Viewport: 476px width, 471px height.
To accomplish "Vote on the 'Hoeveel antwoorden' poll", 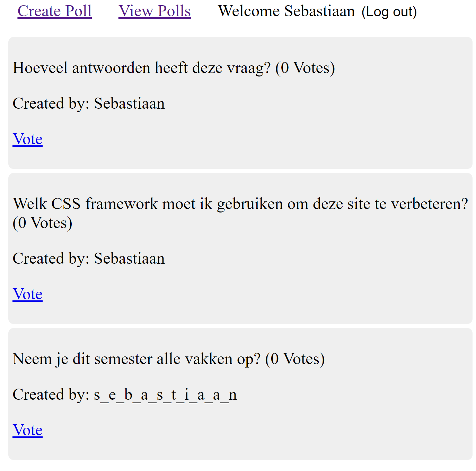I will pos(28,139).
